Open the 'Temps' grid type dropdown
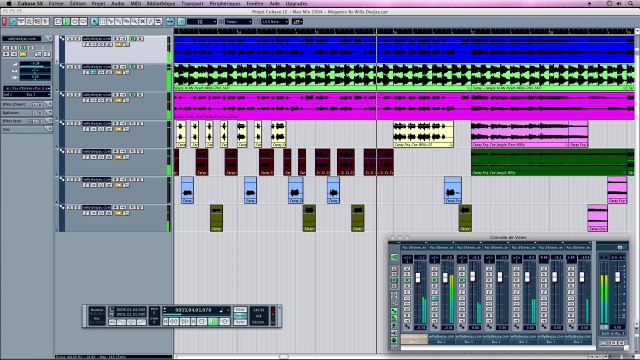640x360 pixels. click(x=238, y=21)
